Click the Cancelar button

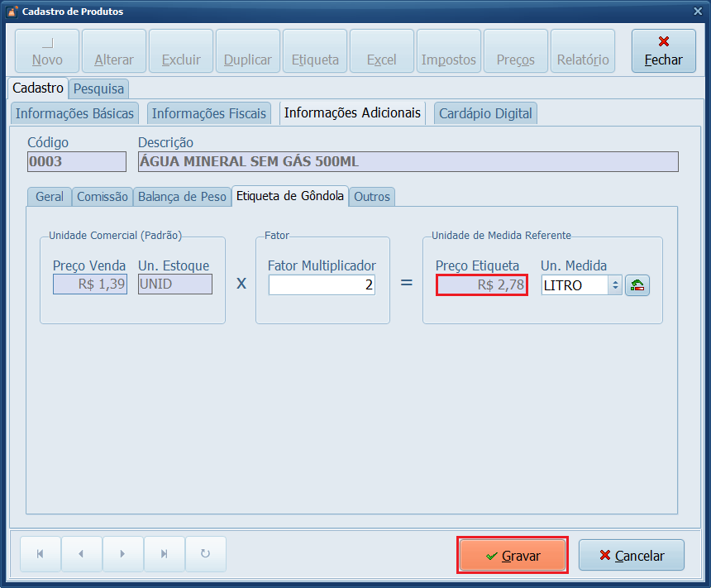point(632,556)
